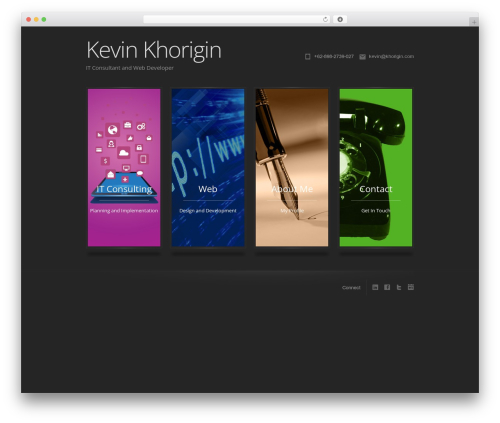Open the Contact panel
Viewport: 500px width, 423px height.
click(376, 168)
